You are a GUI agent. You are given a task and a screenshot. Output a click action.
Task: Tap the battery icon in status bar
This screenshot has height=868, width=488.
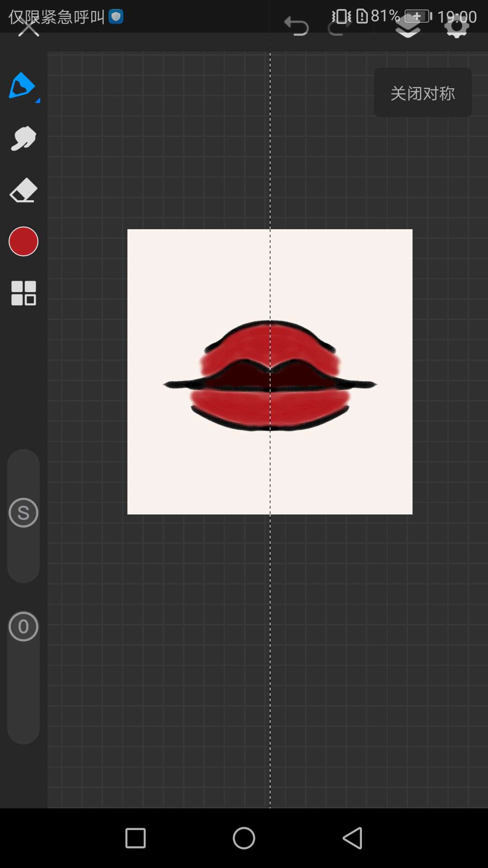(x=418, y=17)
